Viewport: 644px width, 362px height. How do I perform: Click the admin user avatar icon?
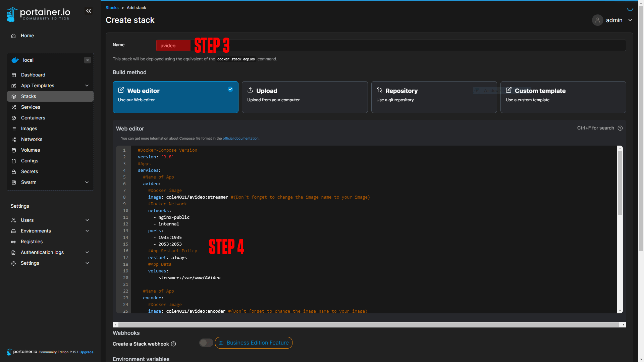[597, 20]
